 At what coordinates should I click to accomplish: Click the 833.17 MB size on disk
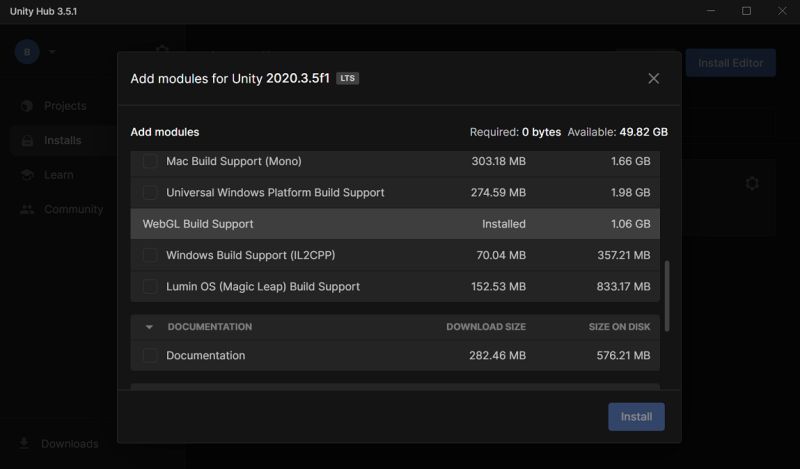(623, 286)
